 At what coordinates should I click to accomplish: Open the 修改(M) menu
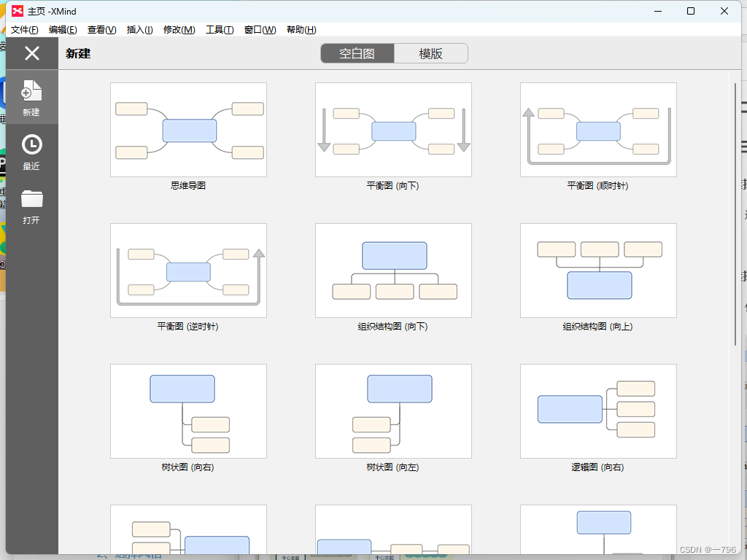click(x=179, y=29)
